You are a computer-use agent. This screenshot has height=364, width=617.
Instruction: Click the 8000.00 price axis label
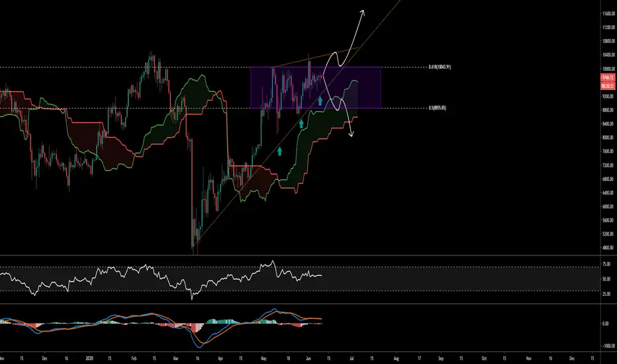[609, 138]
